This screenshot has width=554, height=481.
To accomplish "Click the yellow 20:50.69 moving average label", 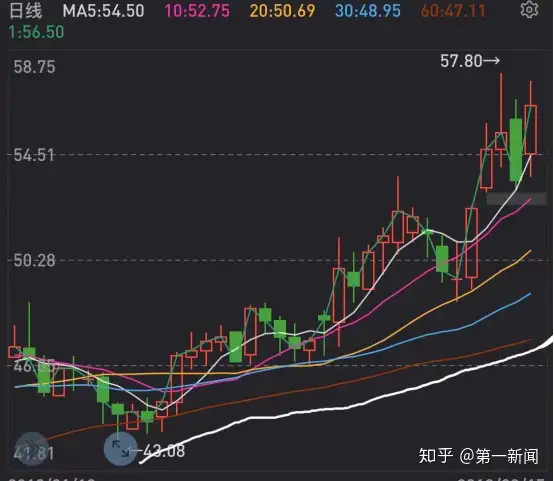I will tap(282, 11).
